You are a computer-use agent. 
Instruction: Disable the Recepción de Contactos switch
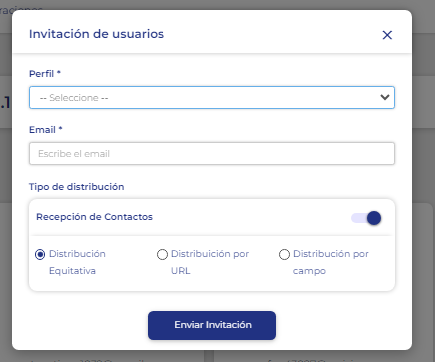click(x=366, y=218)
